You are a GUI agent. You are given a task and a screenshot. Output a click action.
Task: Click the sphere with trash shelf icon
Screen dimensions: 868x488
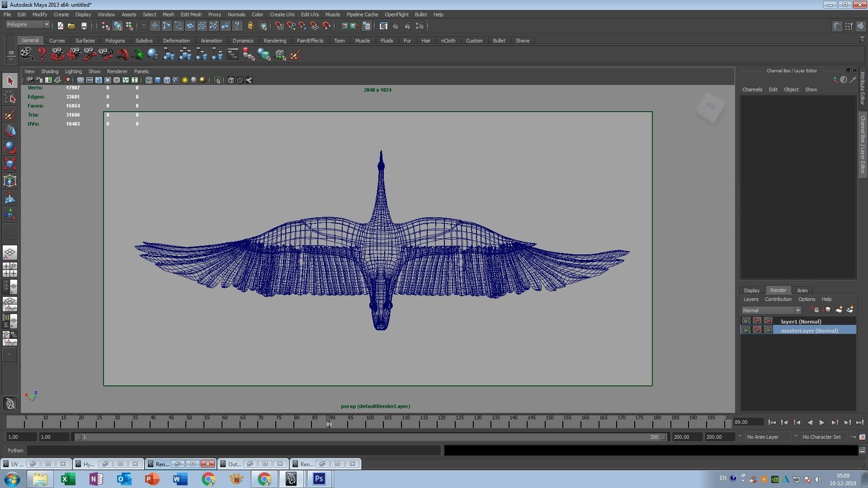click(153, 55)
